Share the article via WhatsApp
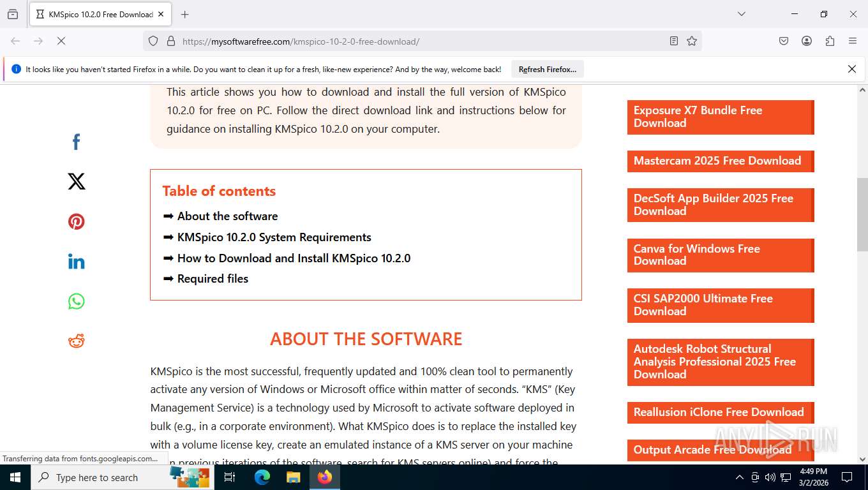Viewport: 868px width, 490px height. coord(76,301)
